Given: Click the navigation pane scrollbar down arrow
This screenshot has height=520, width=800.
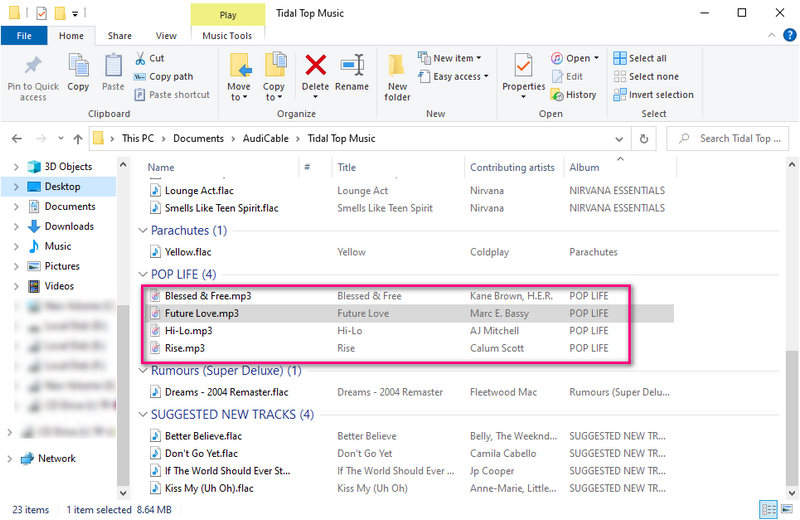Looking at the screenshot, I should point(123,493).
